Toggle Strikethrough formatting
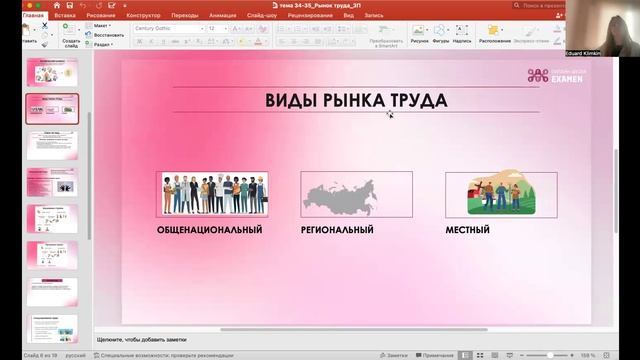Viewport: 640px width, 360px height. pos(175,42)
